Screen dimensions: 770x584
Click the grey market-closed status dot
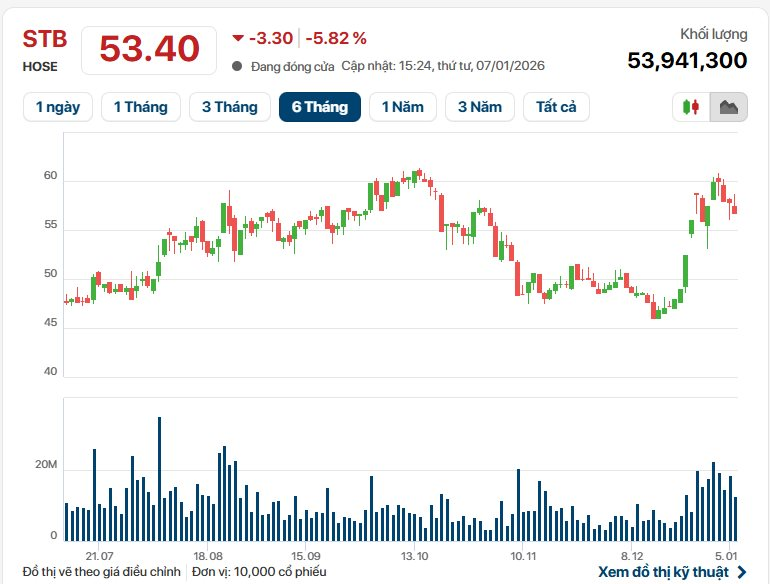coord(237,66)
